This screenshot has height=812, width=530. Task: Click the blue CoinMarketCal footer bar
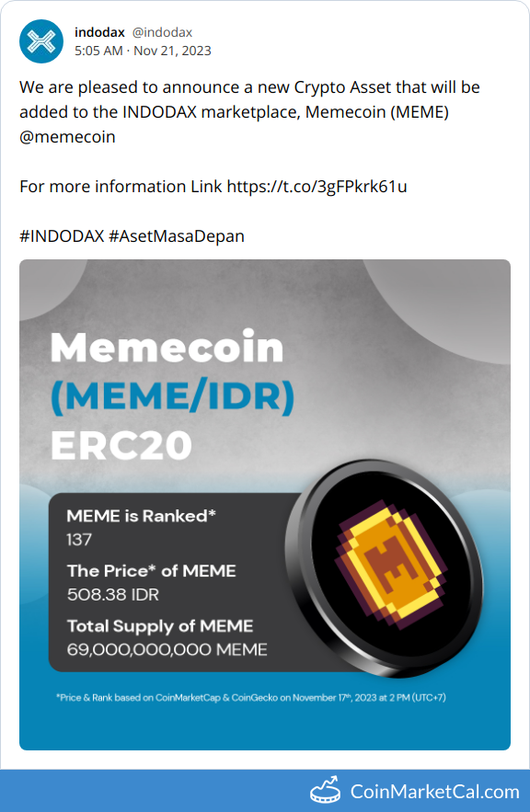pyautogui.click(x=265, y=791)
